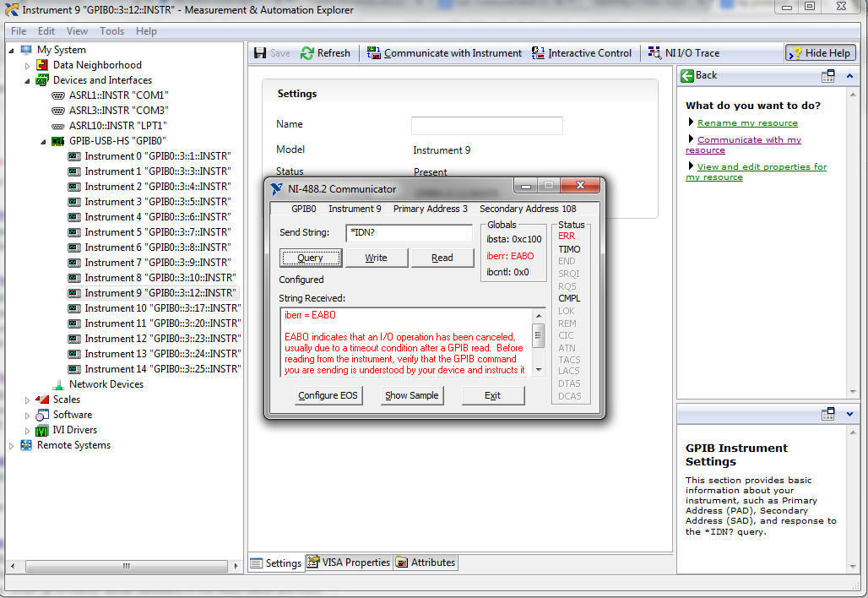Expand the Scales tree node
The image size is (868, 598).
pos(27,400)
